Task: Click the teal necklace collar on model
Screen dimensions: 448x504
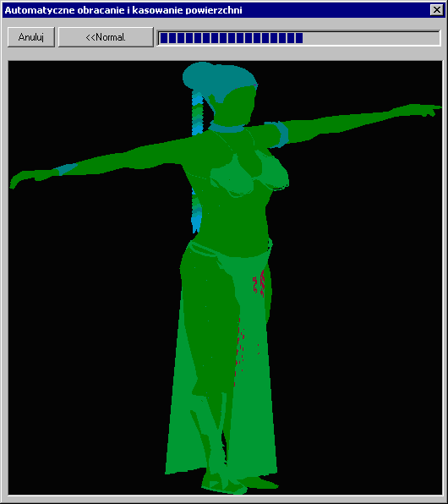Action: (227, 129)
